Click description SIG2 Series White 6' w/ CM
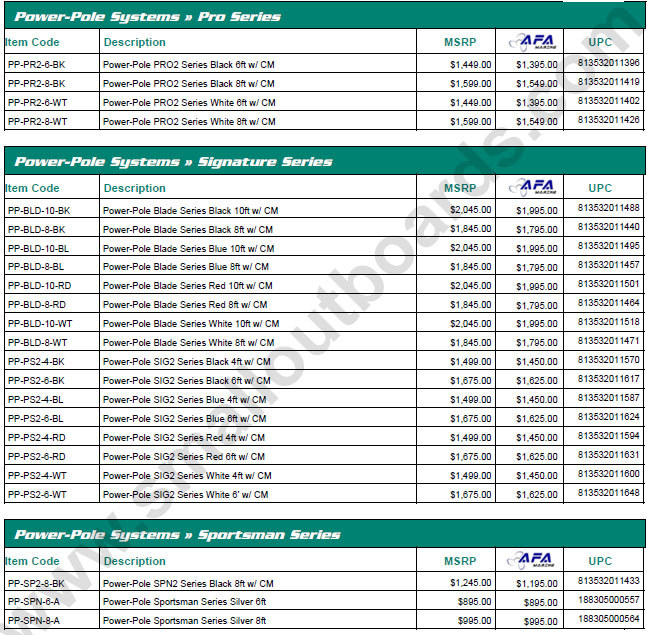647x635 pixels. point(185,495)
